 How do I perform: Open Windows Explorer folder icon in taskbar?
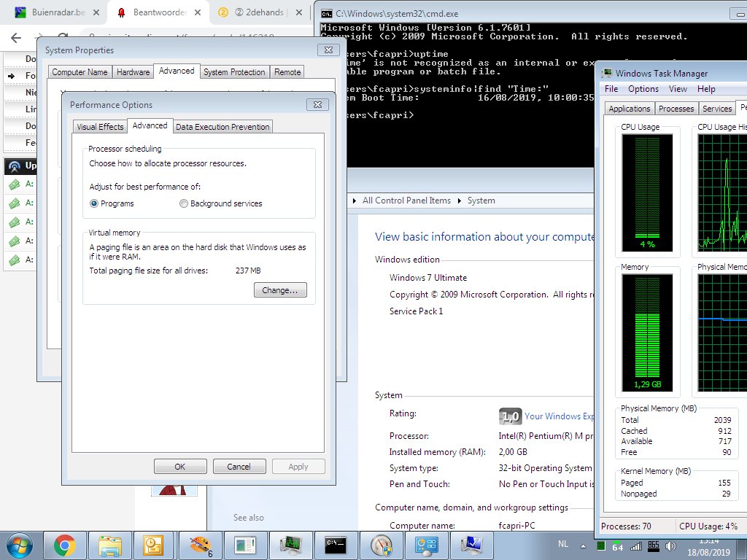[x=109, y=545]
